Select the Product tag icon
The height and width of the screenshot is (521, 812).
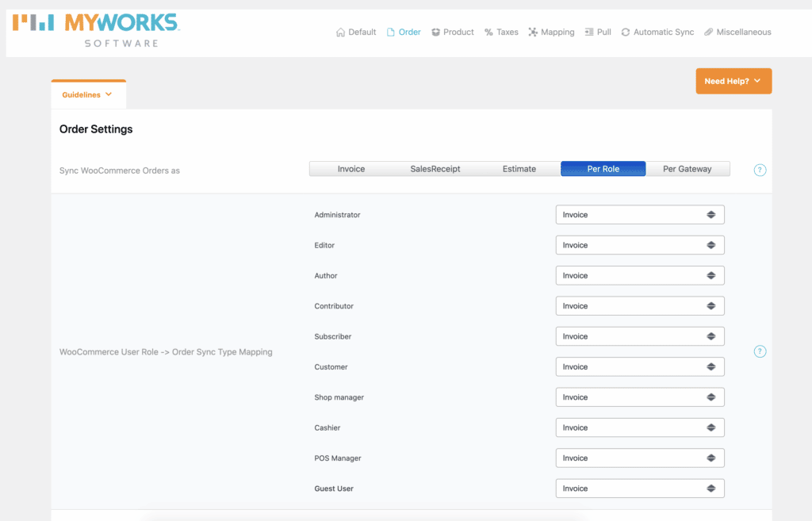435,32
